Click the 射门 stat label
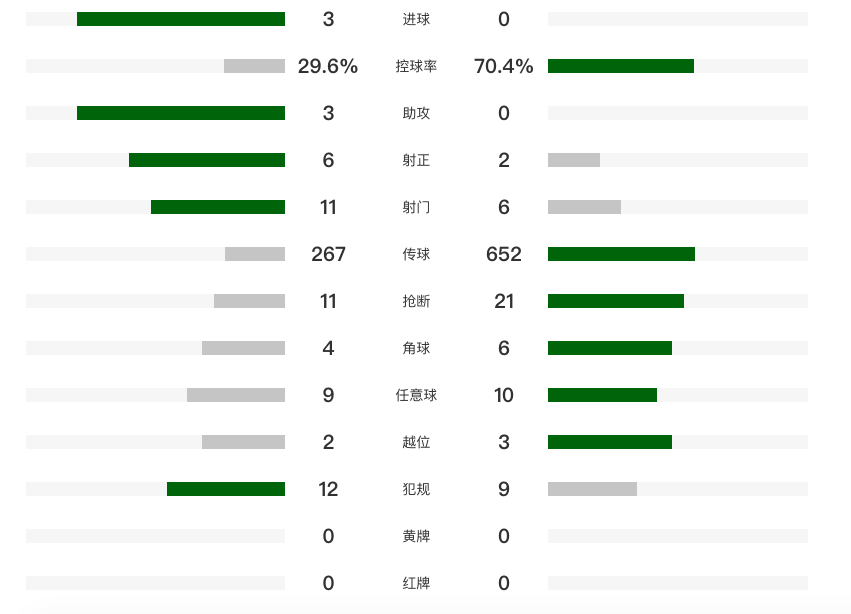This screenshot has width=851, height=614. (x=416, y=207)
